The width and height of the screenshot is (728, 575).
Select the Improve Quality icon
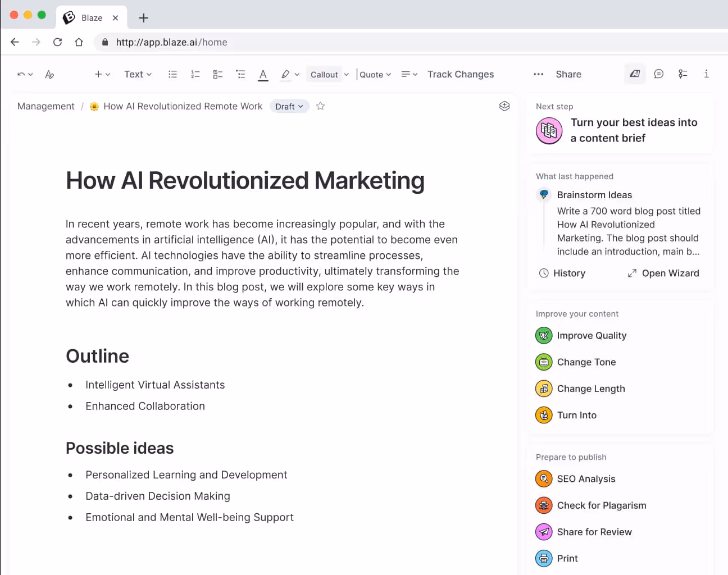click(x=543, y=335)
